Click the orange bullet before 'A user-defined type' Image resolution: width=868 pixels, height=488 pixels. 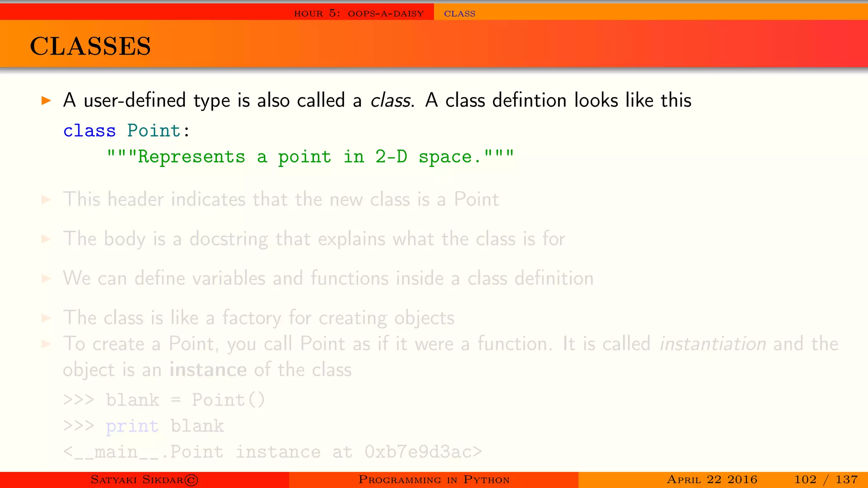pyautogui.click(x=46, y=101)
